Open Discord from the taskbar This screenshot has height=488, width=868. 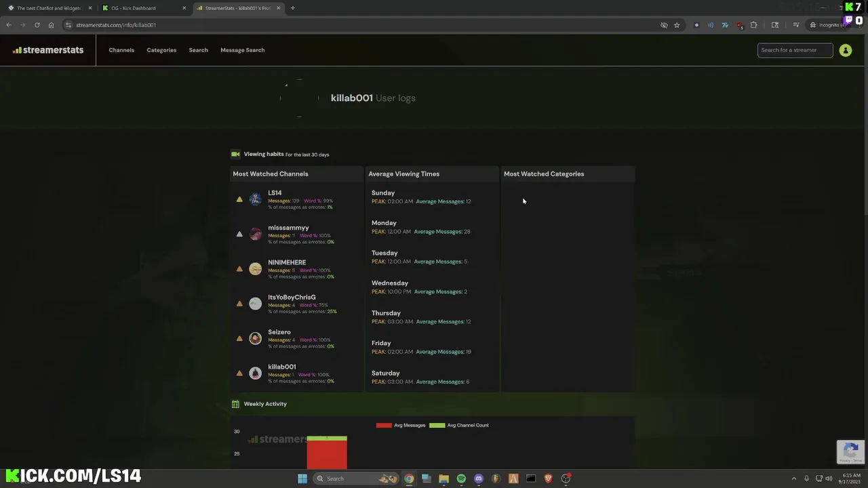pyautogui.click(x=479, y=479)
